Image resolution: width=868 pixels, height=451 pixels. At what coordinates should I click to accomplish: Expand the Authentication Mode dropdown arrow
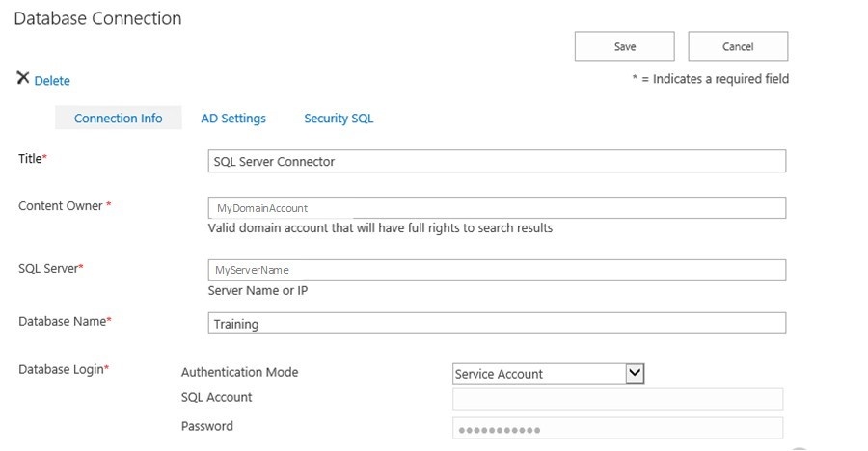click(x=634, y=373)
